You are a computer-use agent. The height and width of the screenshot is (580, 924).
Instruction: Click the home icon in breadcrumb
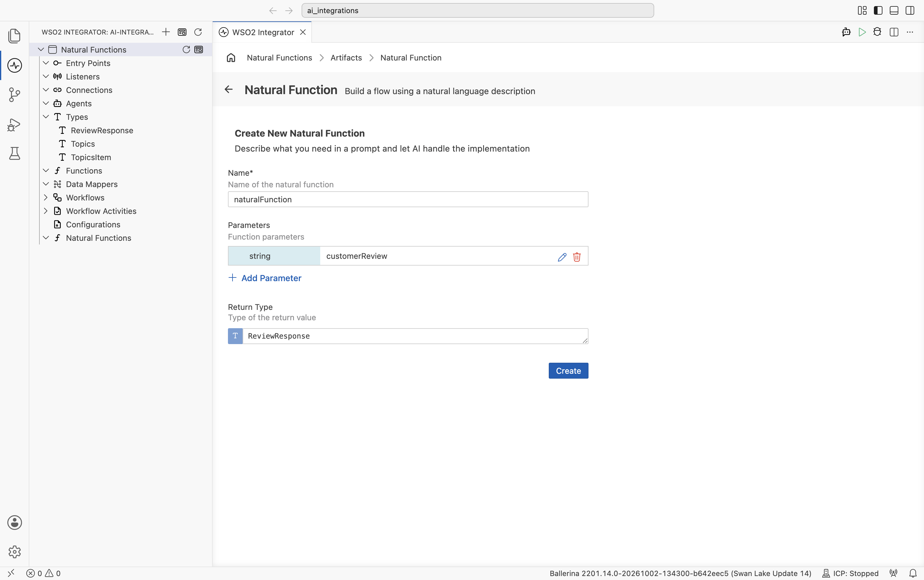pyautogui.click(x=231, y=57)
